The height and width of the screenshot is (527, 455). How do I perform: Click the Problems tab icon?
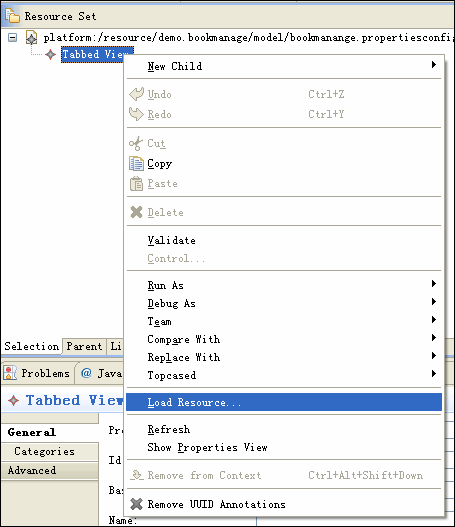10,373
